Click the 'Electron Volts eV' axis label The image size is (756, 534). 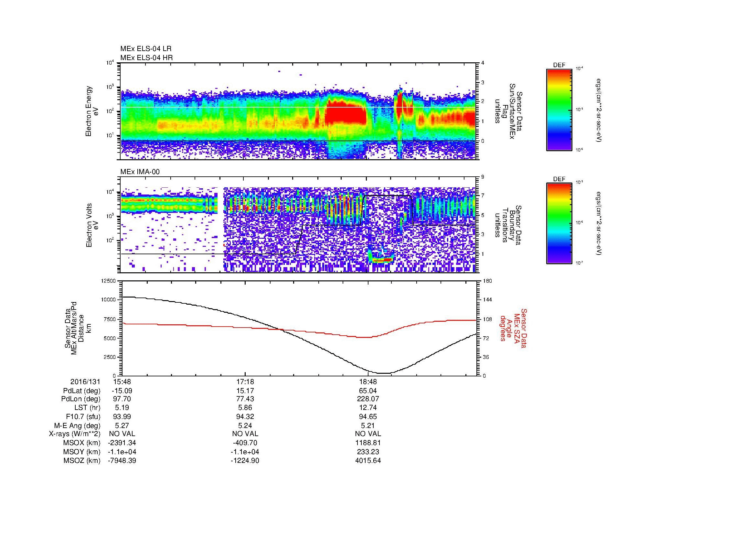pyautogui.click(x=92, y=225)
